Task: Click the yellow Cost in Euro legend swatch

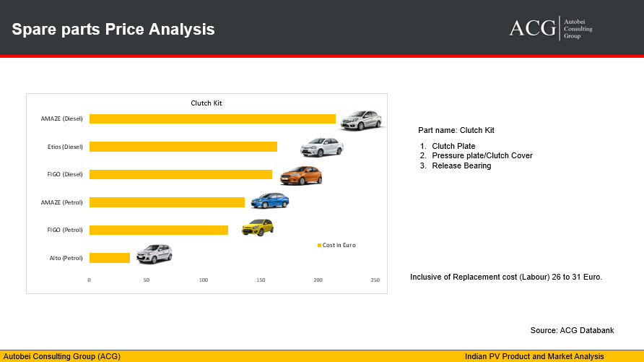Action: point(319,245)
